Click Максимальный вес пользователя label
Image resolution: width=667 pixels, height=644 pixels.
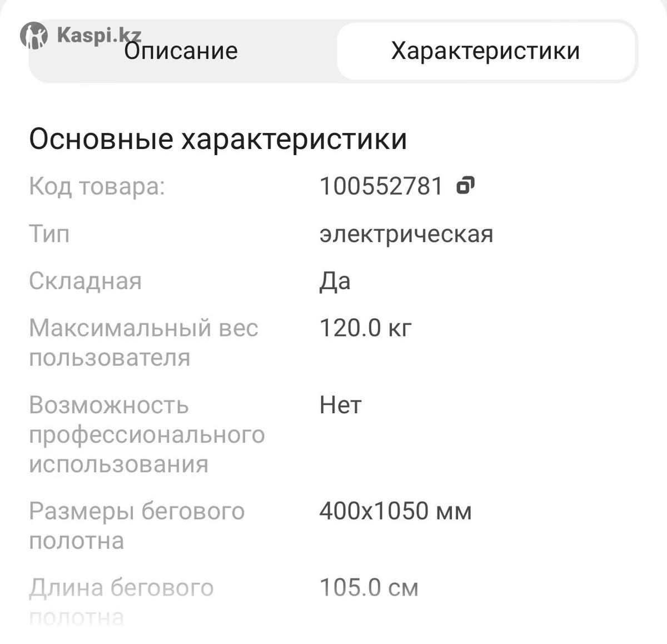(x=143, y=343)
